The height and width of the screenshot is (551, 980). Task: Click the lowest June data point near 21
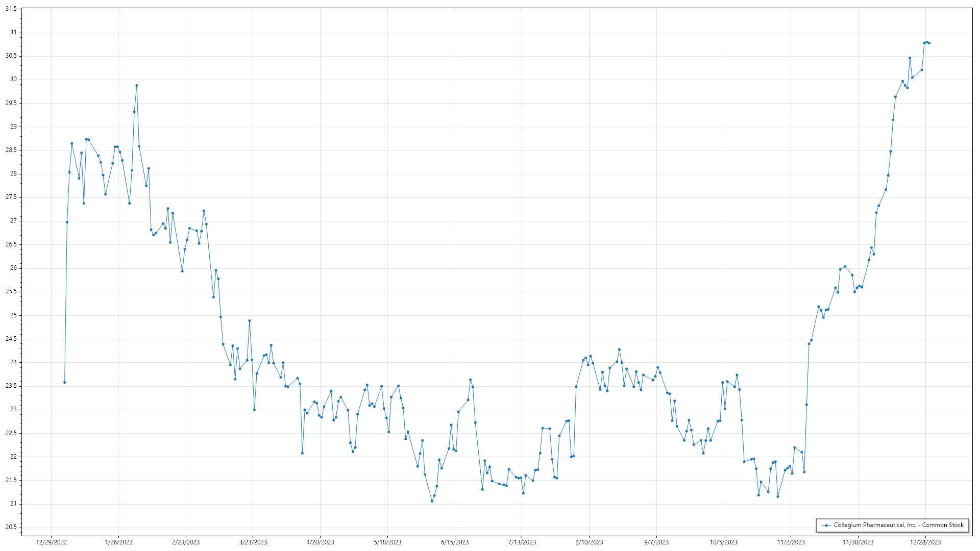(432, 502)
